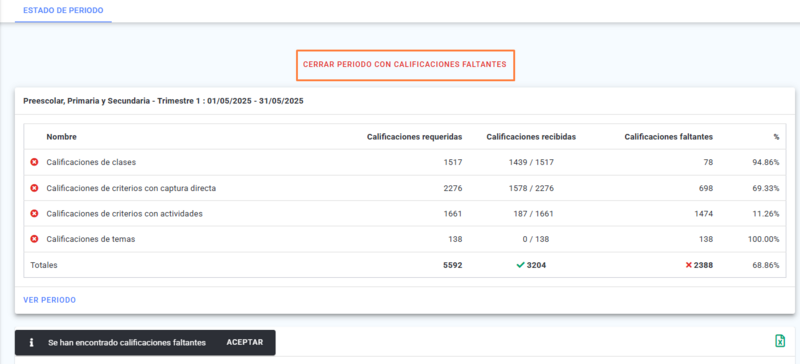Export to Excel using the green spreadsheet icon
Viewport: 800px width, 364px height.
pos(780,341)
